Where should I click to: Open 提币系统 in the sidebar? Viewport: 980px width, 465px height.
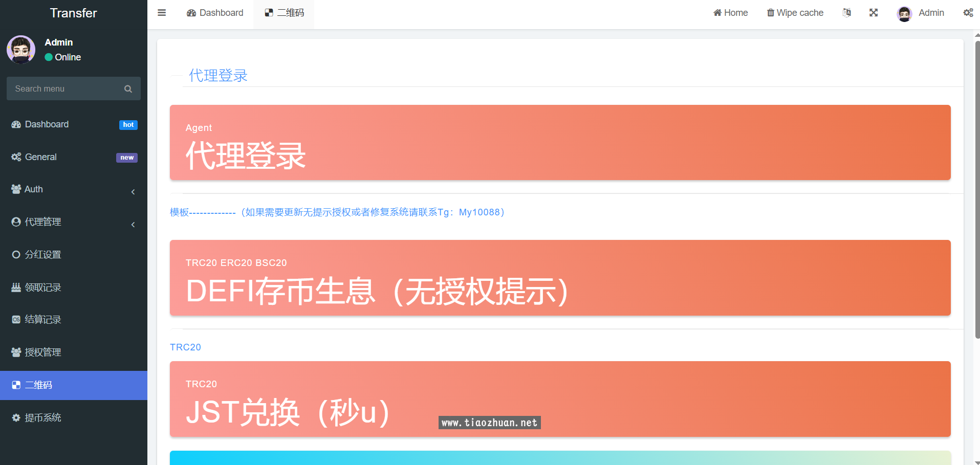click(74, 418)
